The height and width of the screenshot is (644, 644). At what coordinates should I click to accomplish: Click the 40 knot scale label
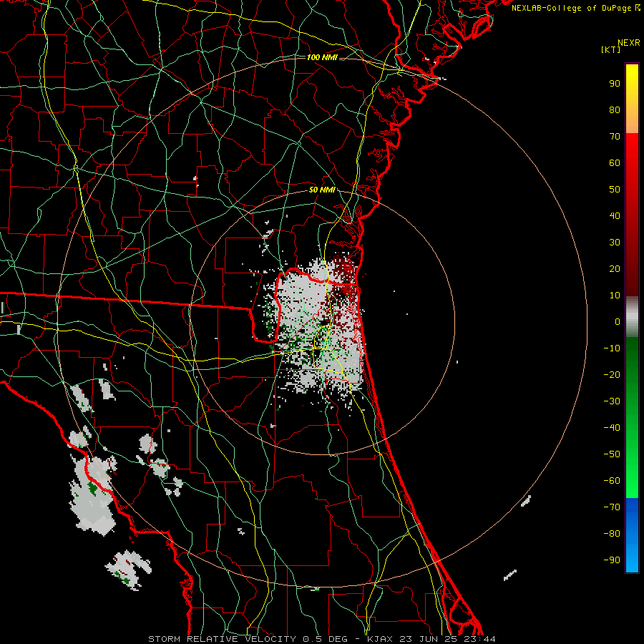click(615, 215)
